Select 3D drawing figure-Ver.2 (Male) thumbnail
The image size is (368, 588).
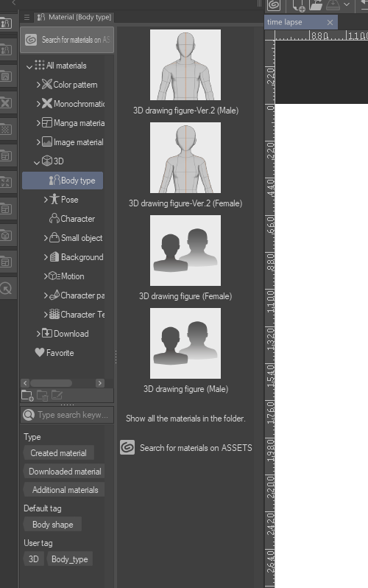[185, 65]
